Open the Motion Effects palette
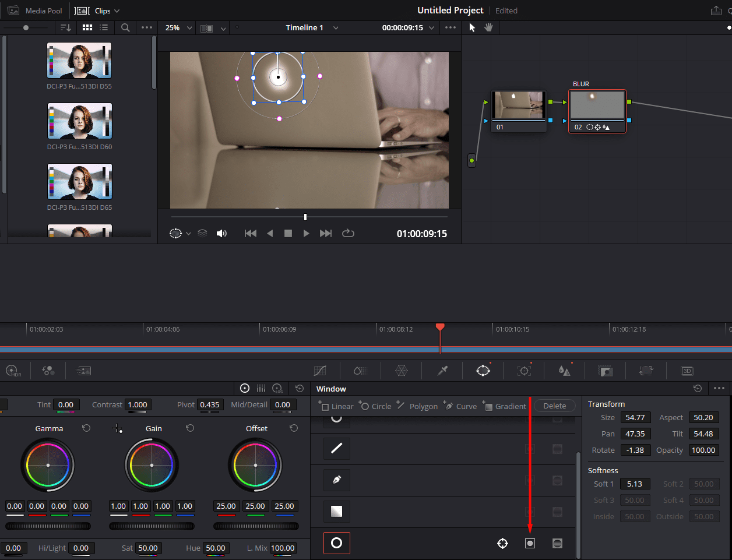The width and height of the screenshot is (732, 560). (x=83, y=371)
